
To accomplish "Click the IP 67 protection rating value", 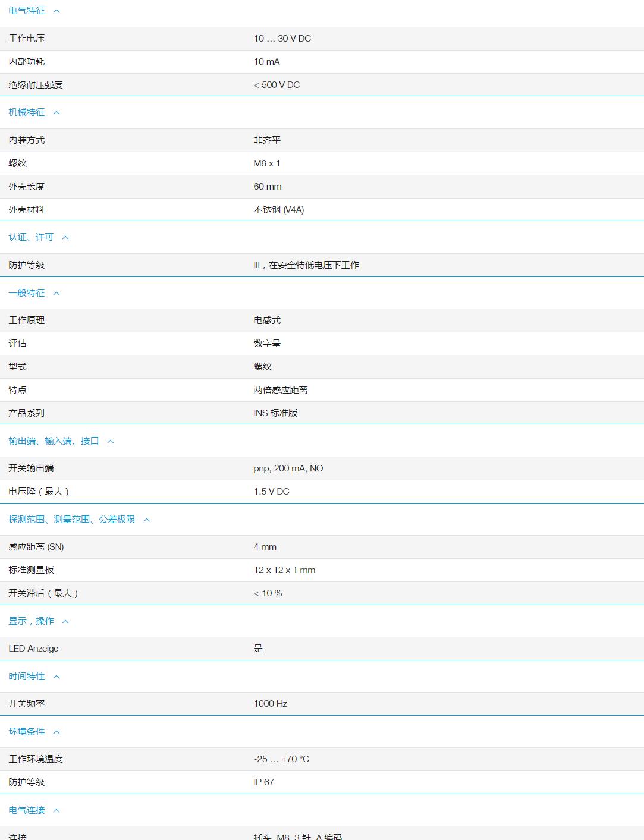I will coord(263,782).
